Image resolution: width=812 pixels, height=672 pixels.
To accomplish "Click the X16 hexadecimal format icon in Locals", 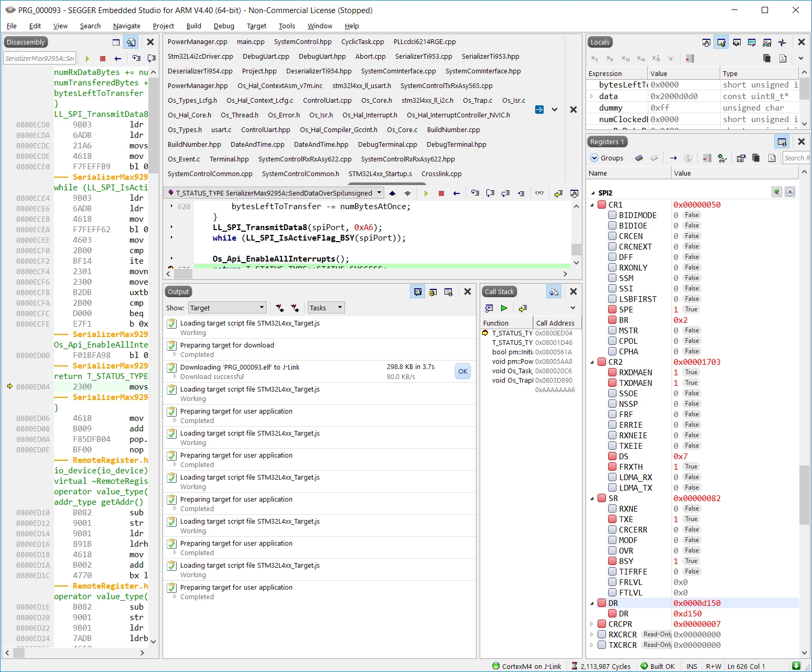I will [641, 59].
